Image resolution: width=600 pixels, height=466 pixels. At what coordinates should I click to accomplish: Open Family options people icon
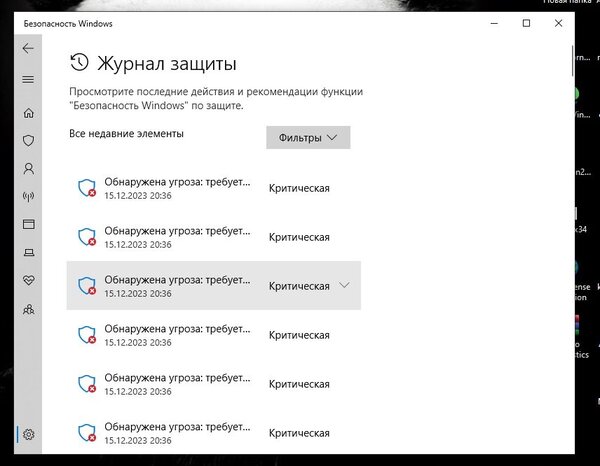(x=29, y=309)
